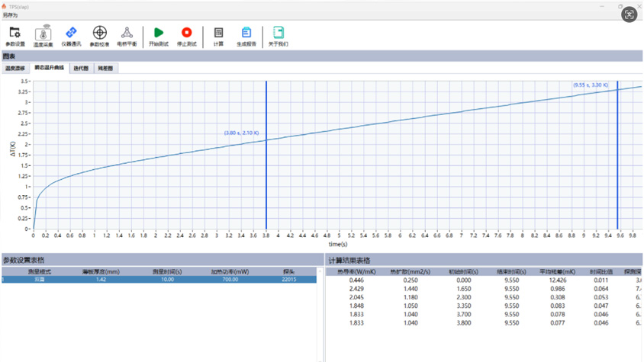Generate report with 生成报告
This screenshot has height=362, width=644.
246,36
